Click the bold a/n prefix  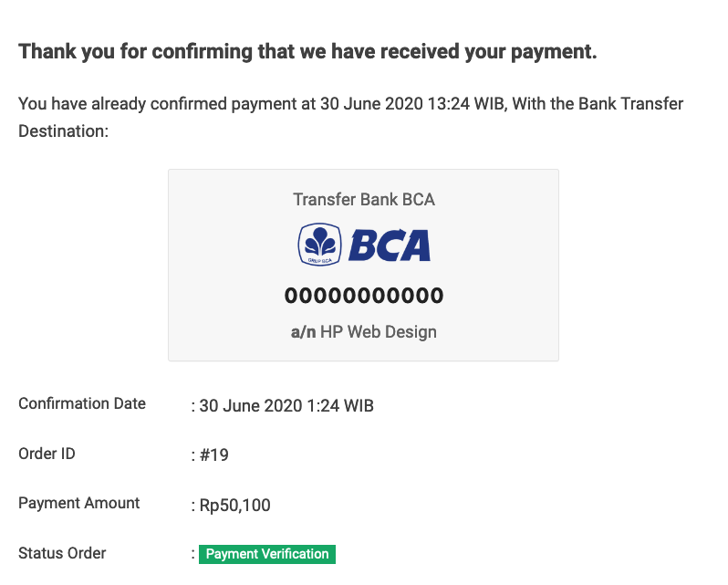click(x=303, y=332)
